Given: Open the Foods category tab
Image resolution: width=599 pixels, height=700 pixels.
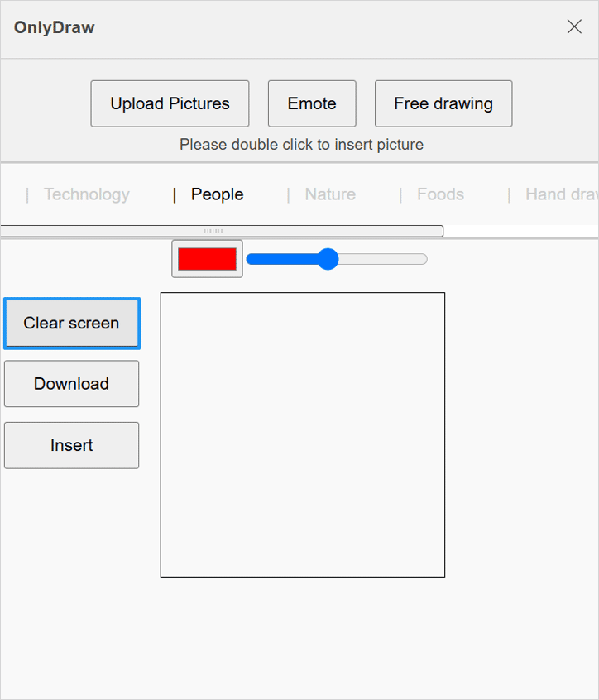Looking at the screenshot, I should 440,194.
